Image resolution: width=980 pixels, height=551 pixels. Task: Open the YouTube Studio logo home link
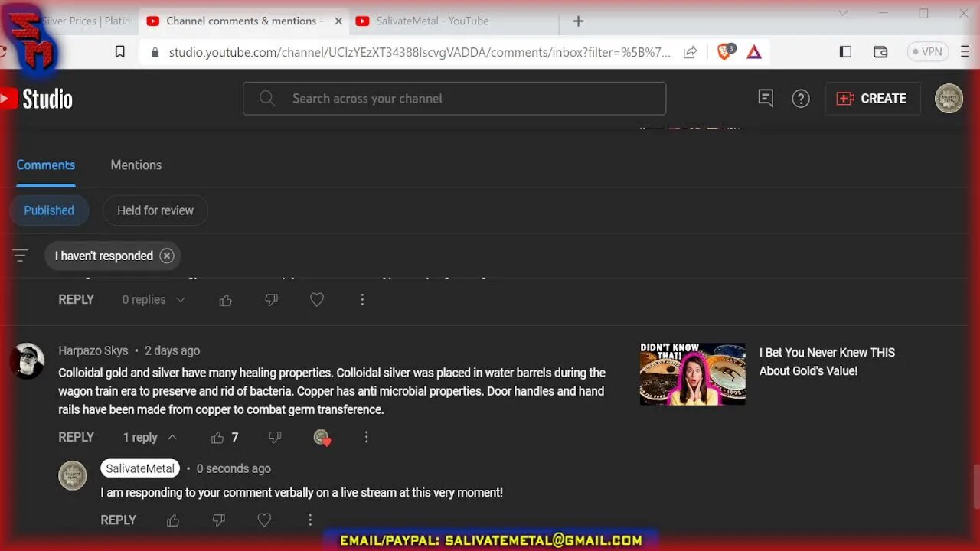point(37,99)
